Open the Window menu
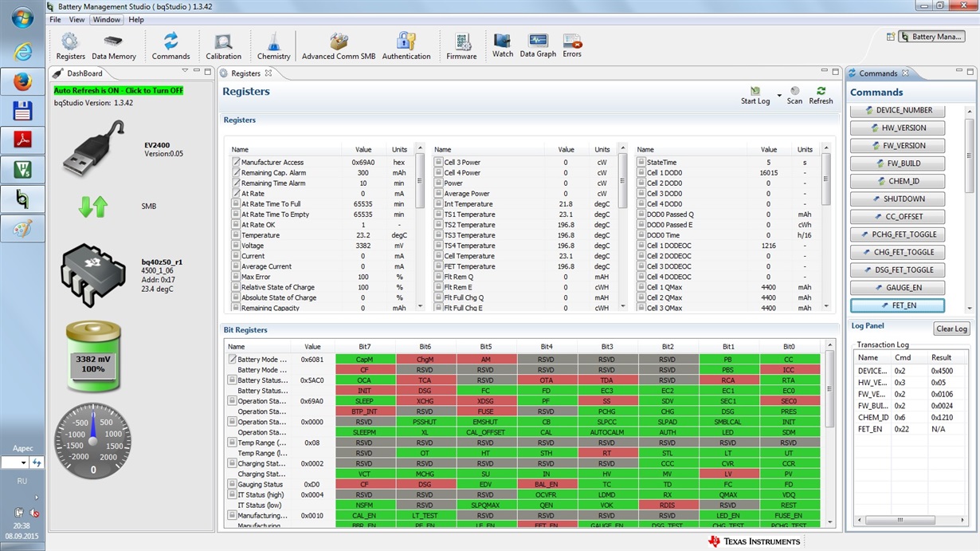The width and height of the screenshot is (980, 551). 106,20
